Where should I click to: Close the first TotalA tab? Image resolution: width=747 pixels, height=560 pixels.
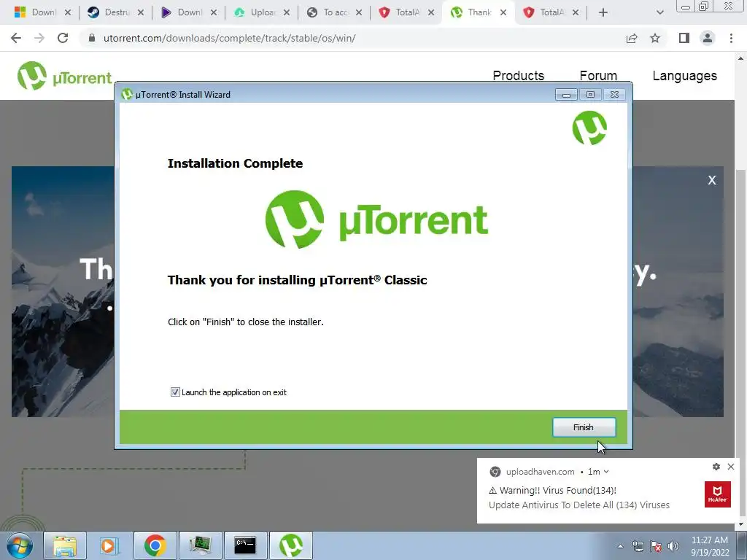click(x=430, y=12)
